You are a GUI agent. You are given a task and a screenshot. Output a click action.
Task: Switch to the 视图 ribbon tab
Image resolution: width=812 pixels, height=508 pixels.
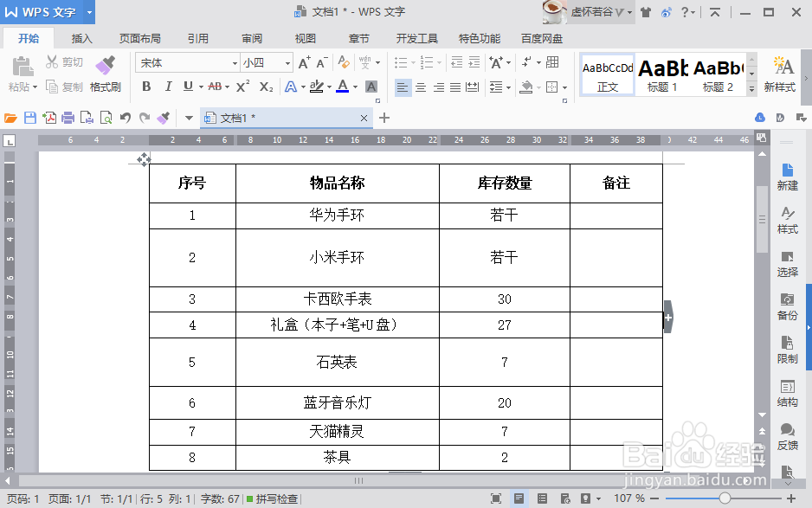coord(305,38)
